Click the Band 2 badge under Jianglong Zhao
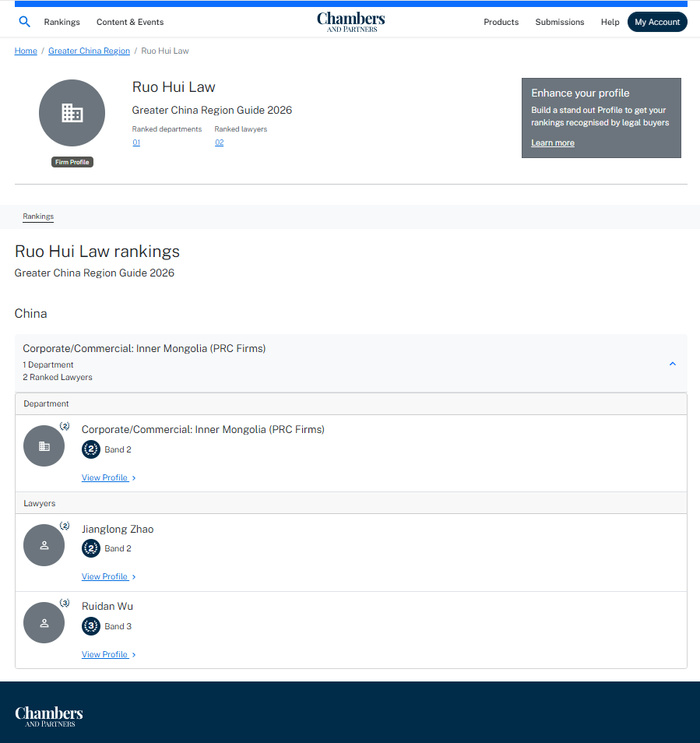The height and width of the screenshot is (743, 700). click(91, 548)
